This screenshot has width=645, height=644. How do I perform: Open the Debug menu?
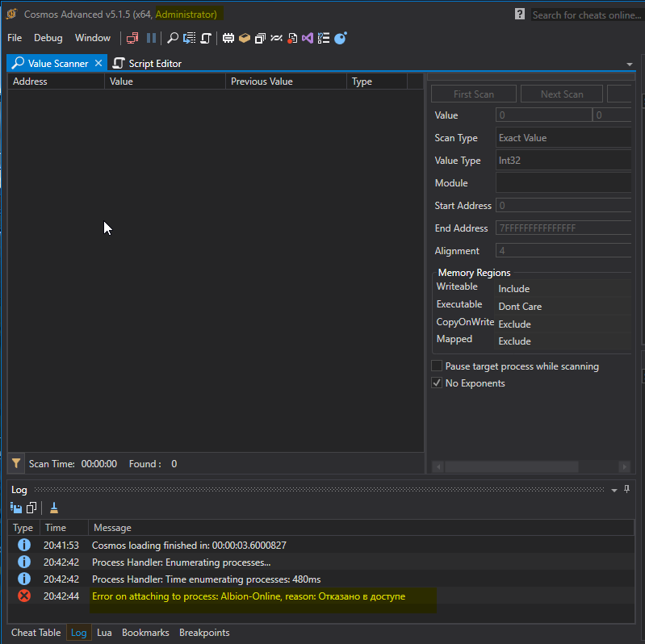point(48,38)
